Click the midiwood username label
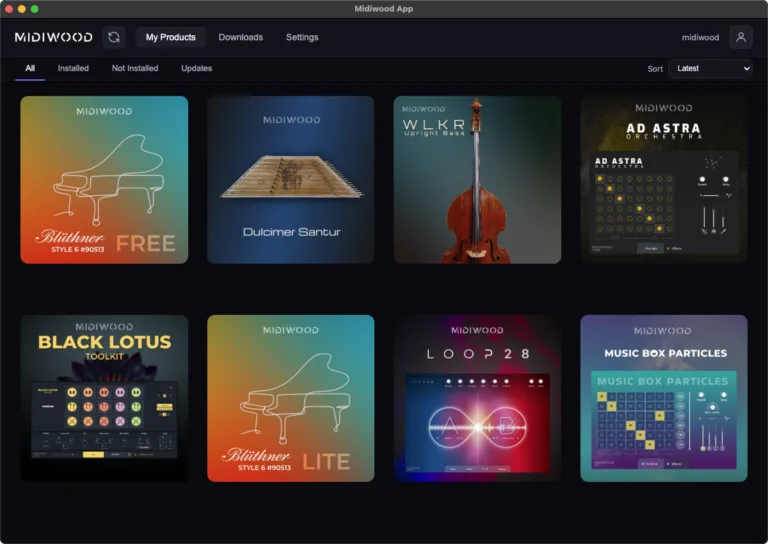This screenshot has height=544, width=768. point(700,37)
